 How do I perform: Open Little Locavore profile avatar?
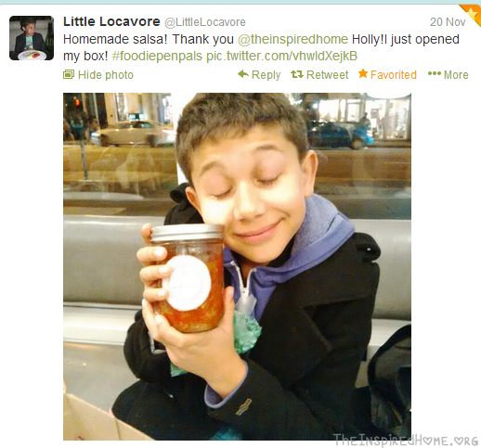pyautogui.click(x=32, y=38)
